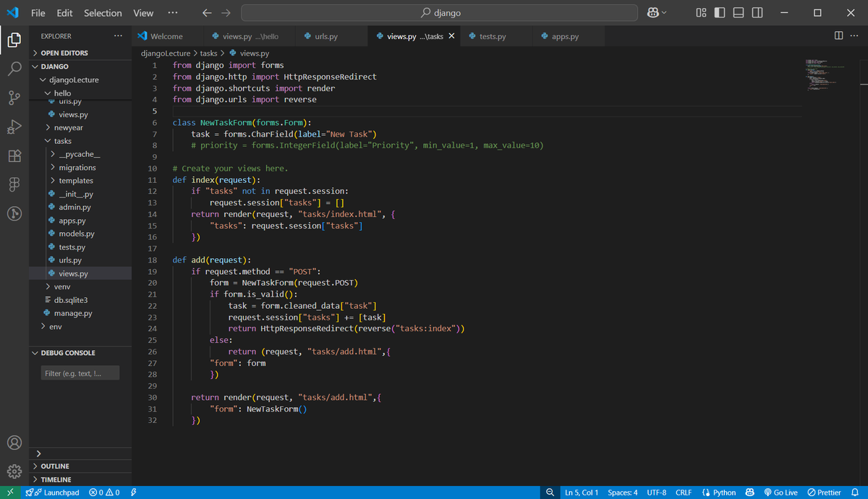
Task: Click the errors and warnings indicator
Action: point(103,492)
